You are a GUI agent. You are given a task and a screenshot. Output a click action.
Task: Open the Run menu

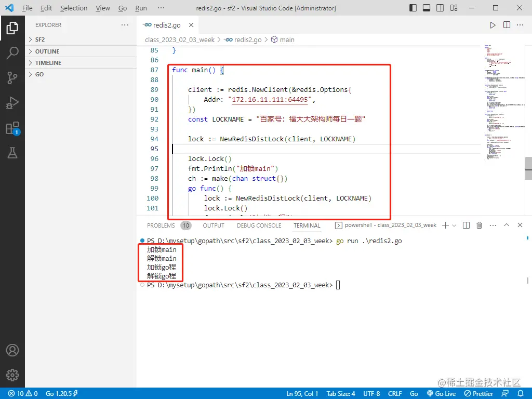141,8
